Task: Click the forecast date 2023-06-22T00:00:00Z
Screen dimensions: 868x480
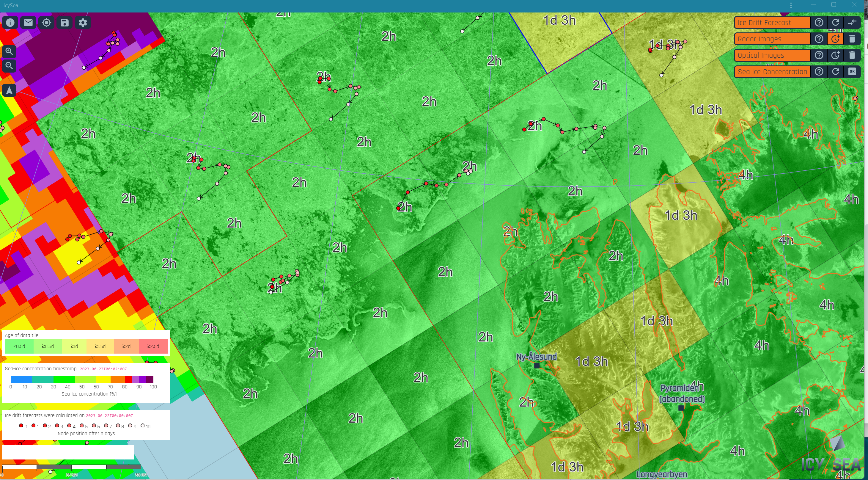Action: click(109, 416)
